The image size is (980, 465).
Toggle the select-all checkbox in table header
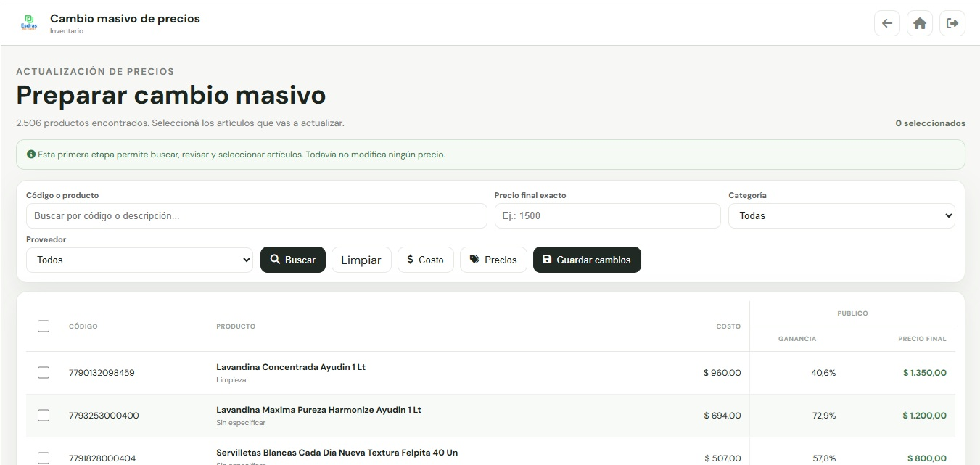click(44, 326)
